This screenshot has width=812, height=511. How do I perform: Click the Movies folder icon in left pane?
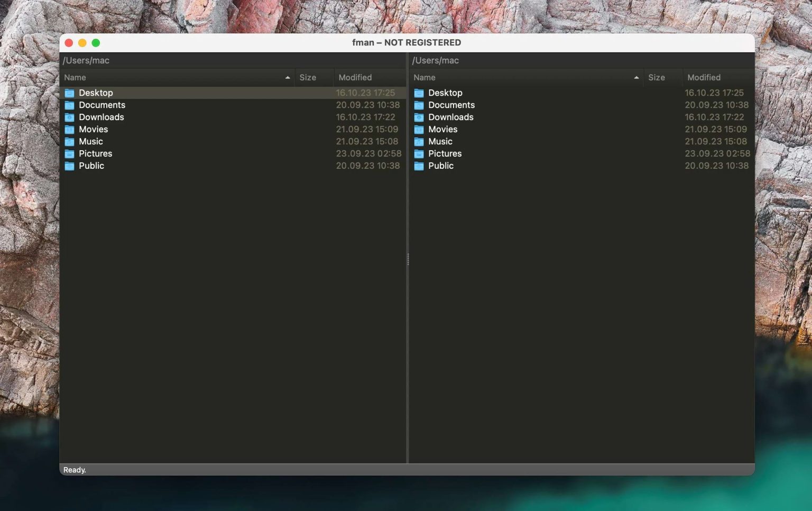point(69,129)
